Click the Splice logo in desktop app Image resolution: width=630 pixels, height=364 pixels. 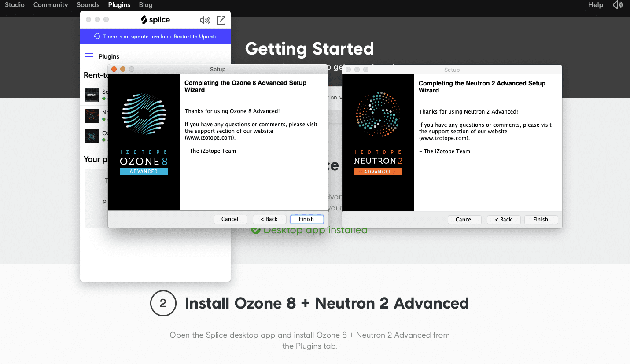click(155, 20)
